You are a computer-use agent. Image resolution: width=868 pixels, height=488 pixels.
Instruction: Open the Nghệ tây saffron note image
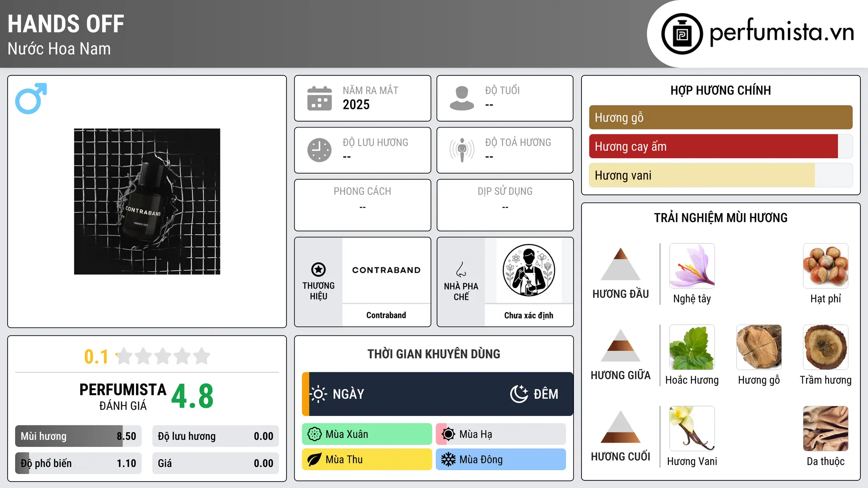point(692,266)
